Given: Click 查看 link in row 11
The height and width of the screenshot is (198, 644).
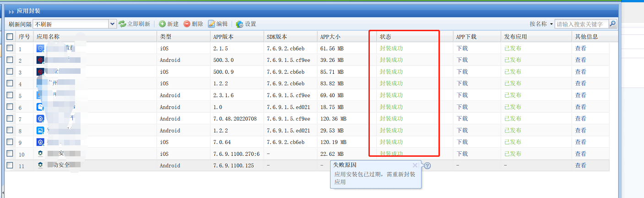Looking at the screenshot, I should click(x=580, y=165).
